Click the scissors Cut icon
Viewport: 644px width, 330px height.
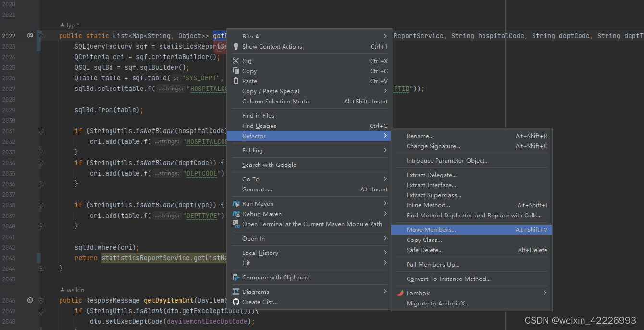236,61
